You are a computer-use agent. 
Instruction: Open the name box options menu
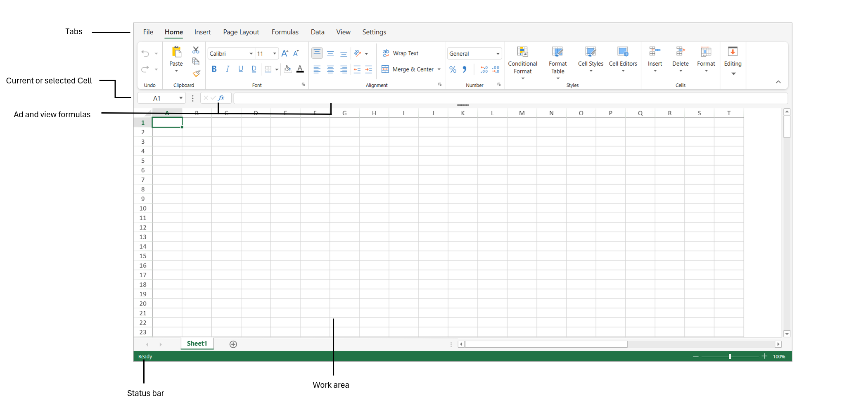tap(192, 98)
